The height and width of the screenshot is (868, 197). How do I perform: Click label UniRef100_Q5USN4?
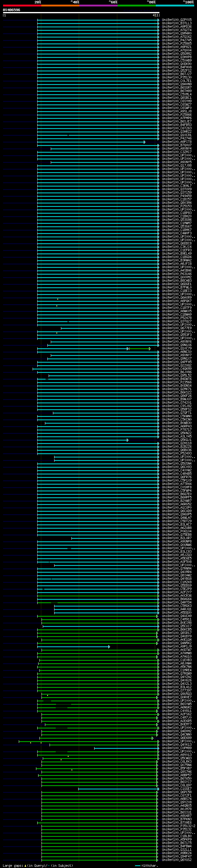tap(177, 464)
